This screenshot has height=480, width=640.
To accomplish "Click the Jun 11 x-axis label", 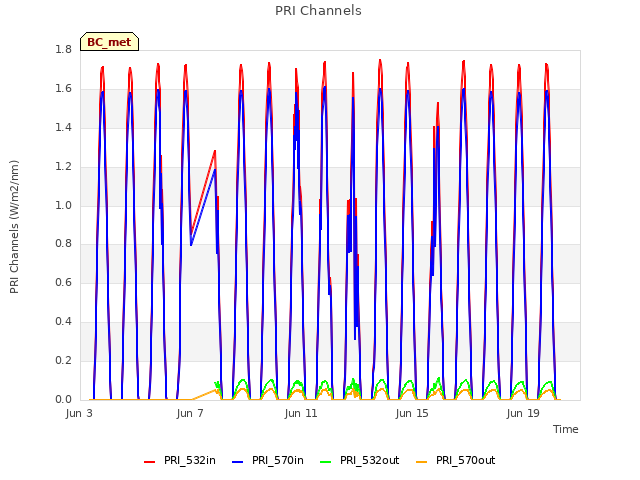I will tap(301, 413).
